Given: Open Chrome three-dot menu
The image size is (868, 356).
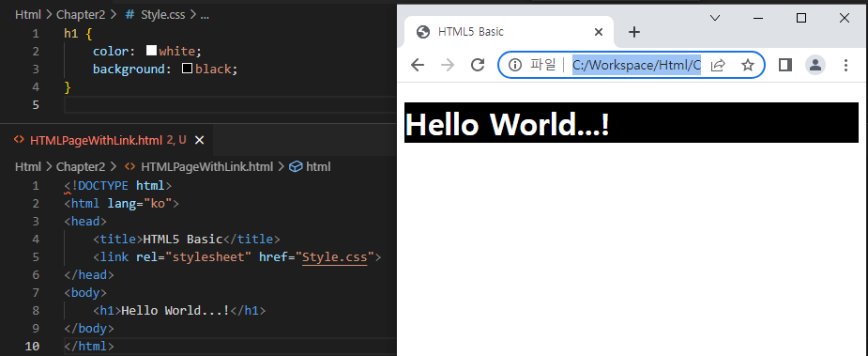Looking at the screenshot, I should point(845,65).
